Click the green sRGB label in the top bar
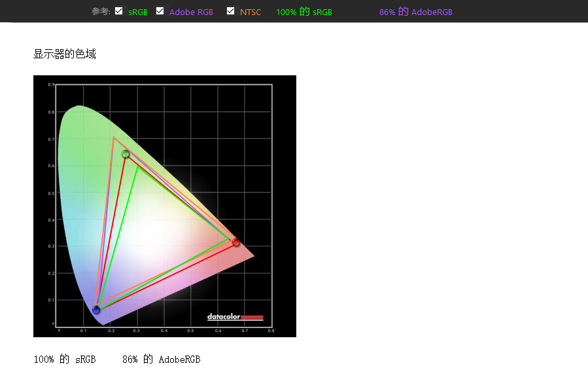This screenshot has height=368, width=588. tap(138, 12)
